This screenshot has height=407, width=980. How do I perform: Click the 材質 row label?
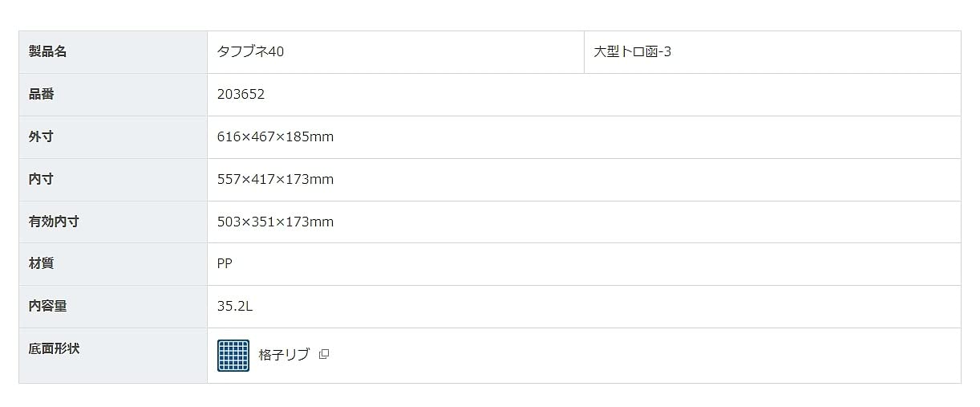tap(42, 264)
